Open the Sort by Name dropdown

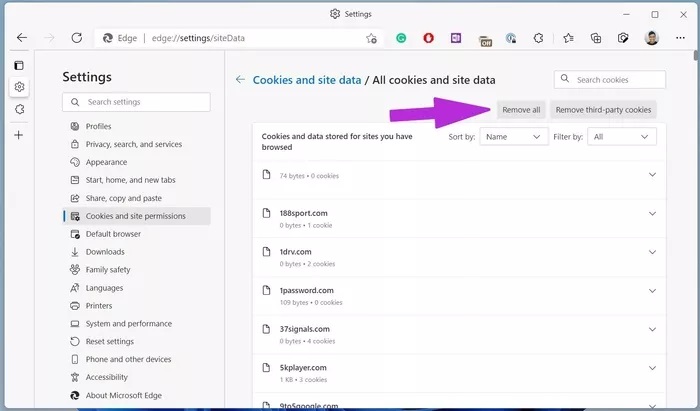(x=512, y=136)
